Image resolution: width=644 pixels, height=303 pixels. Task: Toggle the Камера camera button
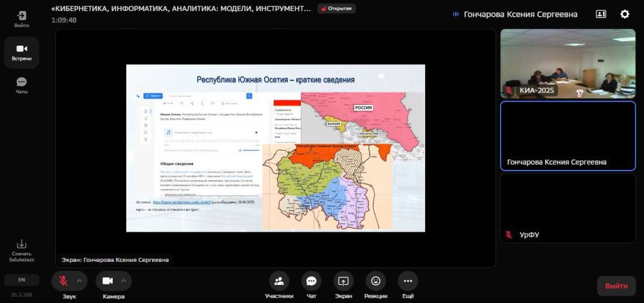tap(108, 281)
